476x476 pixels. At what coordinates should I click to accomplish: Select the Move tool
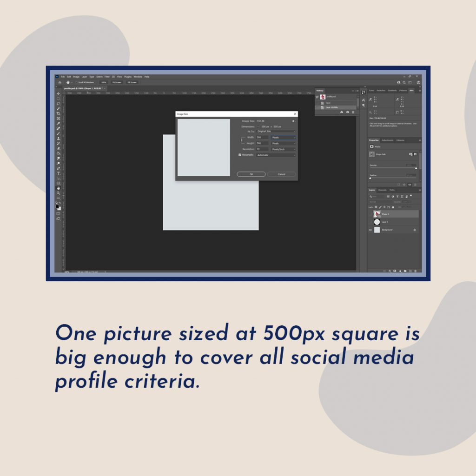[58, 94]
